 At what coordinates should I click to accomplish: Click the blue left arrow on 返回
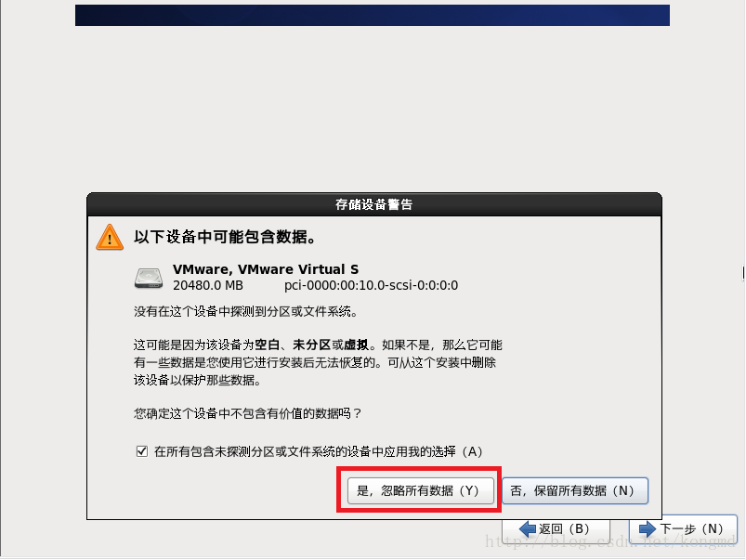(528, 529)
